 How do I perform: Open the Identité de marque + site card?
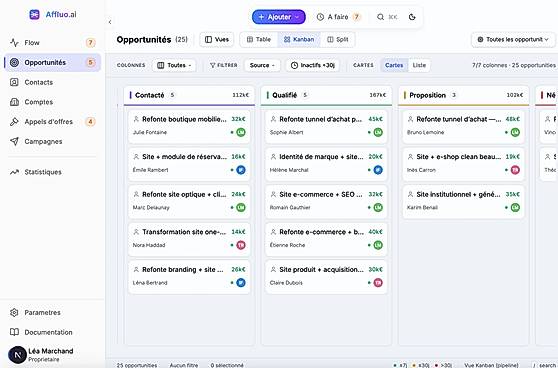[326, 164]
